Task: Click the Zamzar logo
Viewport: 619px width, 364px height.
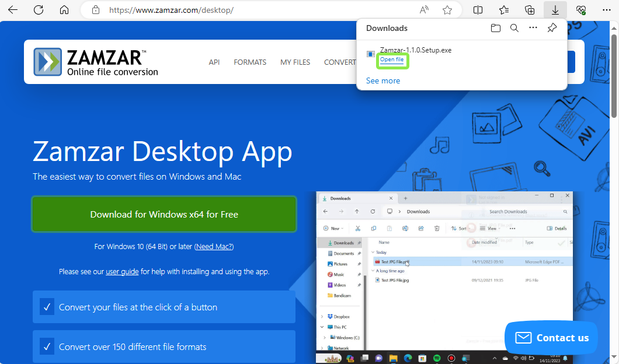Action: [96, 62]
